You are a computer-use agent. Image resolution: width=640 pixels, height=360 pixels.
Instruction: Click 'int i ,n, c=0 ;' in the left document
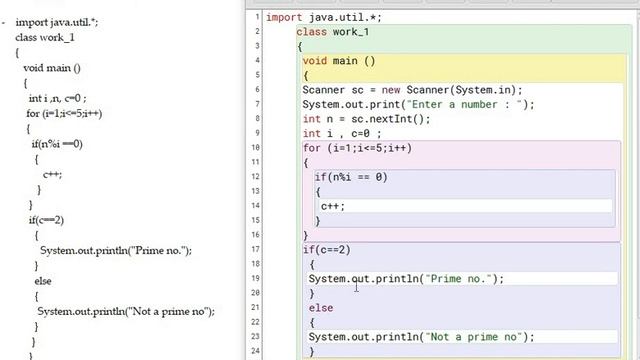pos(58,98)
